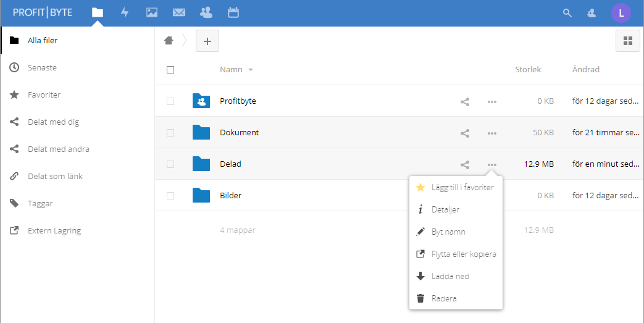Open the Contacts app icon
The height and width of the screenshot is (323, 644).
pos(206,12)
